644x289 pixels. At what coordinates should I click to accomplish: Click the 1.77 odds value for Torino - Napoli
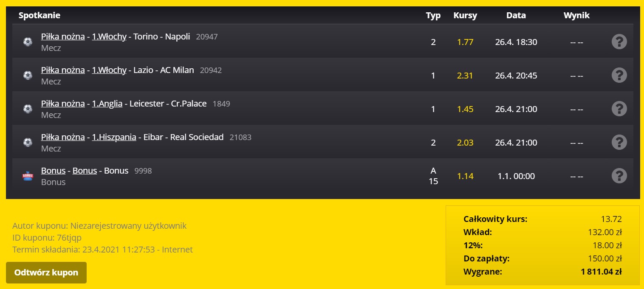click(x=465, y=42)
